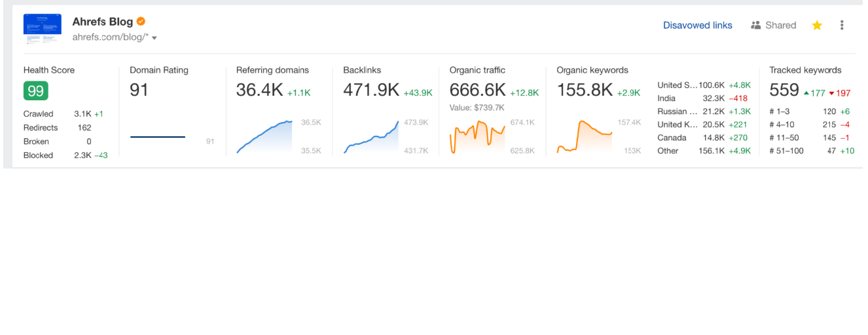Click the Ahrefs Blog site thumbnail

point(43,28)
